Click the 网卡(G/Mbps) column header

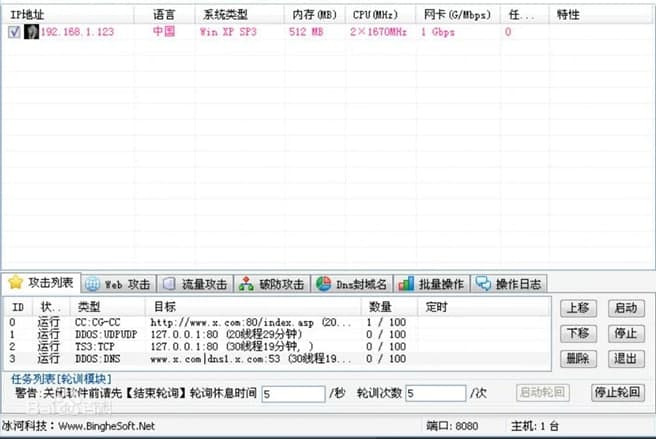(x=457, y=15)
